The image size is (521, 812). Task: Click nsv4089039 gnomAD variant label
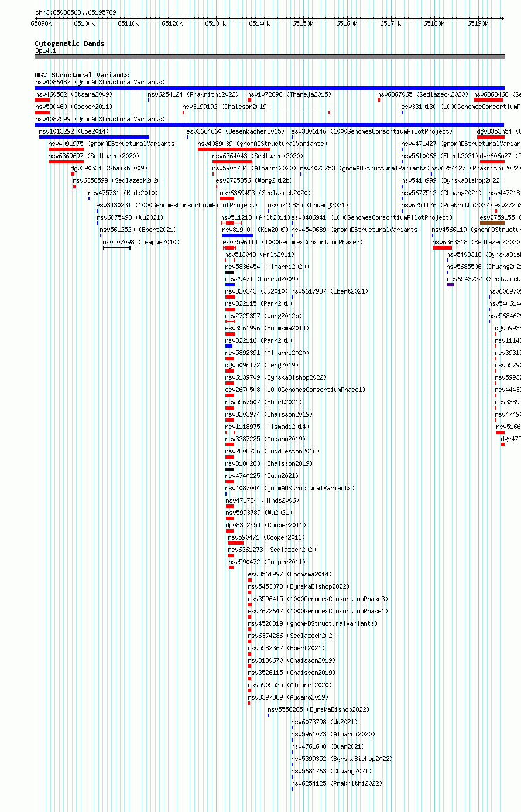pyautogui.click(x=262, y=144)
